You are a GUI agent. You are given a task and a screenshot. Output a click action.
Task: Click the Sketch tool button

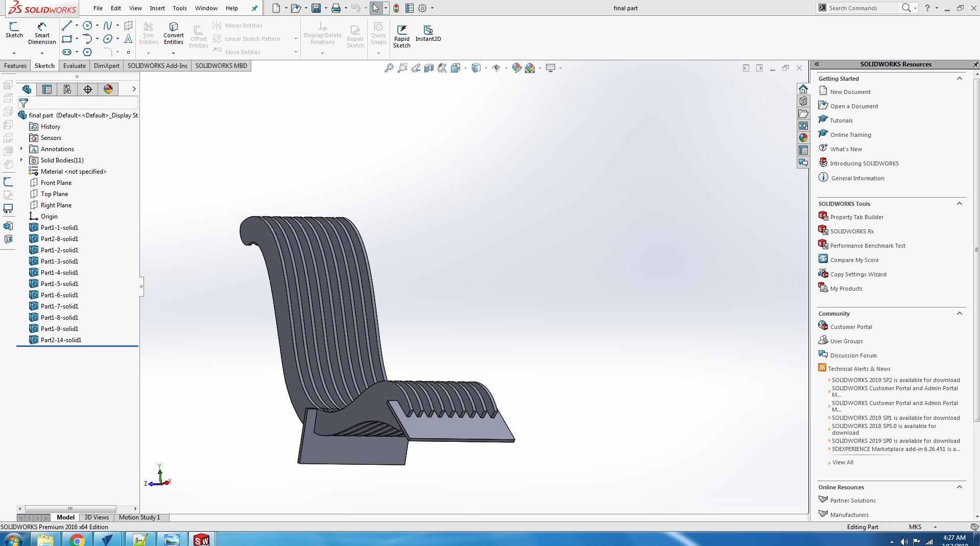click(x=14, y=30)
